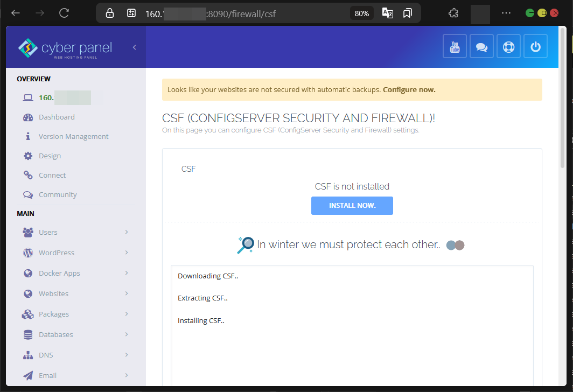Open site permissions icon in address bar
The height and width of the screenshot is (392, 573).
[131, 13]
